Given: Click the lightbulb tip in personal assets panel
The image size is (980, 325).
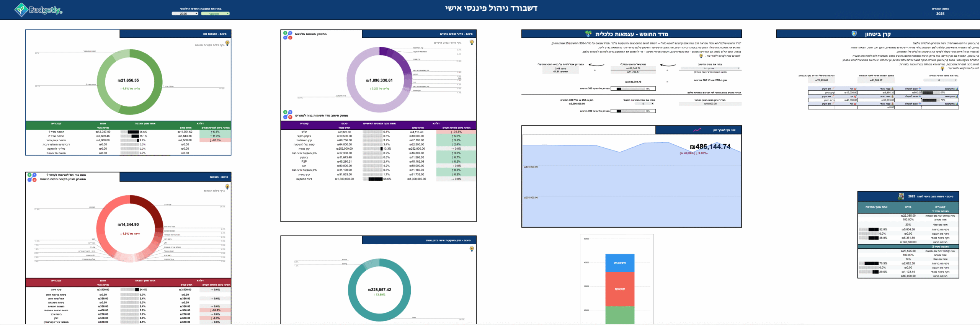Looking at the screenshot, I should tap(472, 42).
